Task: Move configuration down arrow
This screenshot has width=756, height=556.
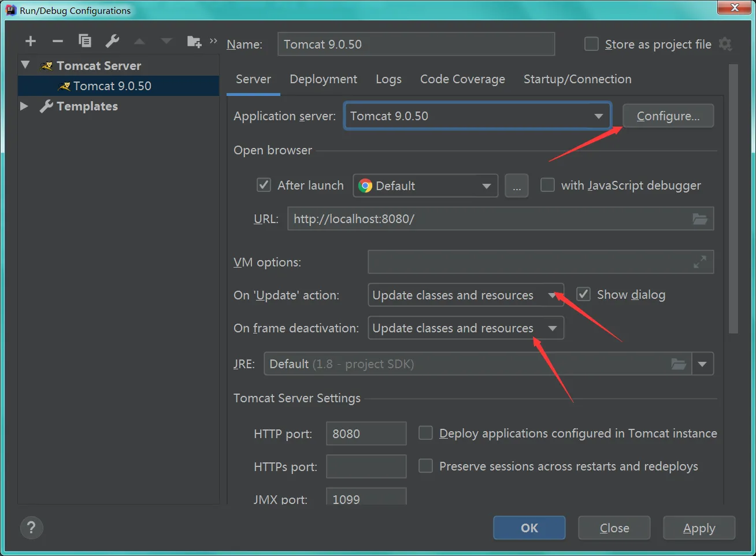Action: point(166,41)
